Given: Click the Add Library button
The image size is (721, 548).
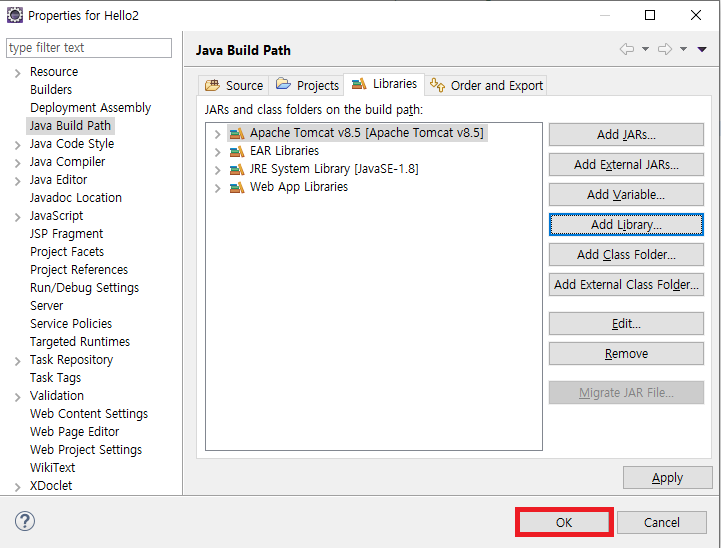Looking at the screenshot, I should pyautogui.click(x=626, y=224).
